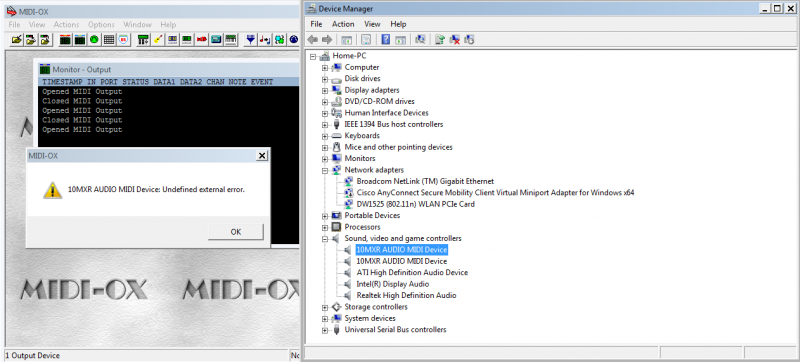Click the open-folder icon first in MIDI-OX toolbar
The image size is (800, 362).
pos(17,39)
